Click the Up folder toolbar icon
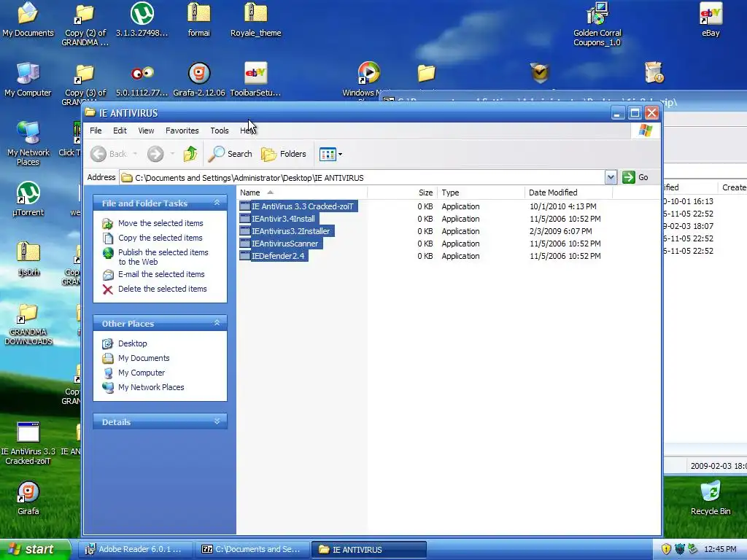The image size is (747, 560). pyautogui.click(x=190, y=154)
